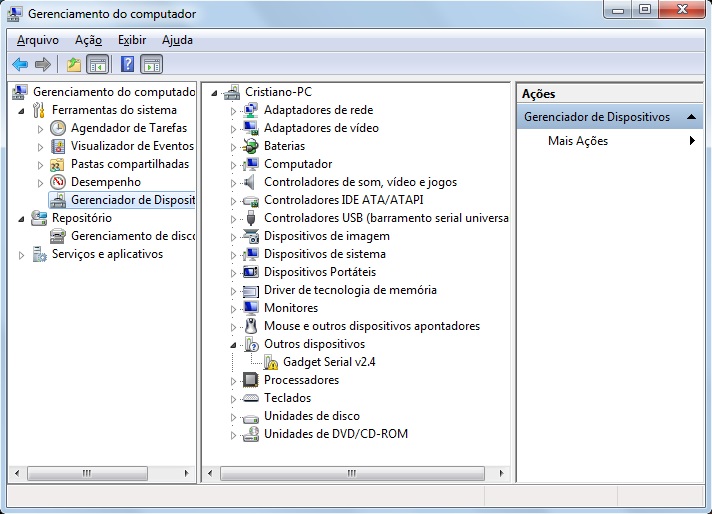Click the Baterias device icon

250,146
